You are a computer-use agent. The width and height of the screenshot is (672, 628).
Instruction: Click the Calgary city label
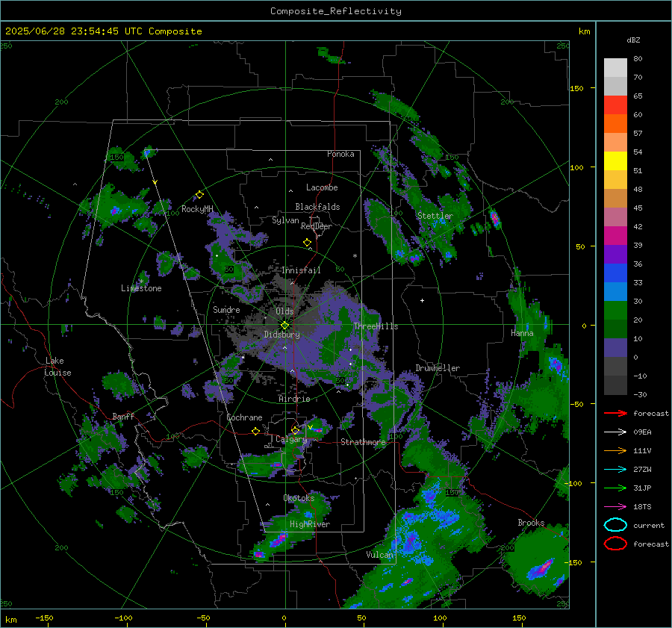tap(291, 439)
